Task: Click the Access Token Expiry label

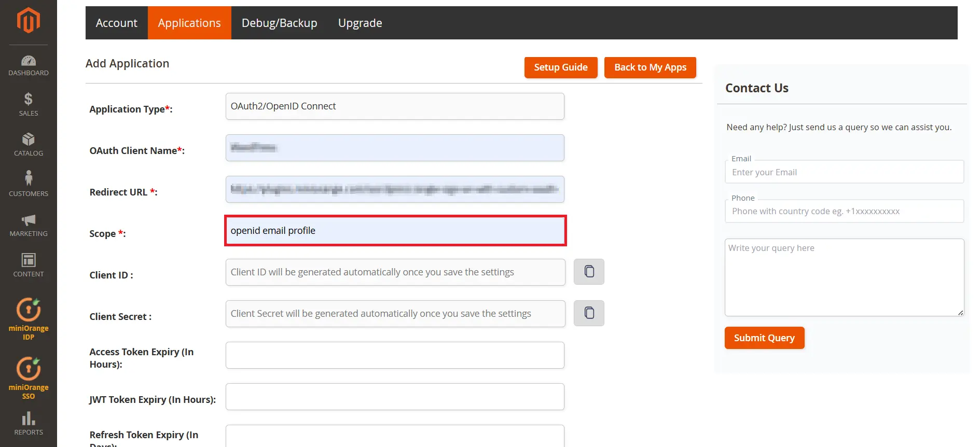Action: coord(142,358)
